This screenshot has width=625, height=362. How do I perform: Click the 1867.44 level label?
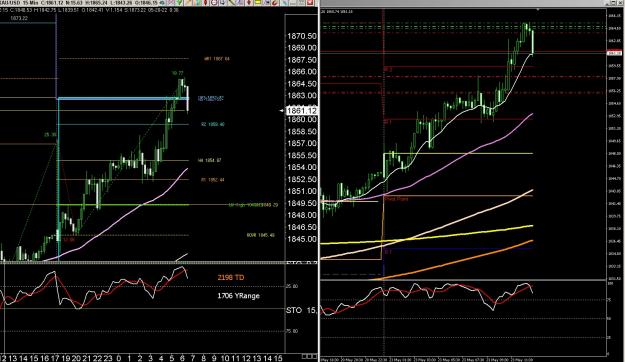pos(217,59)
